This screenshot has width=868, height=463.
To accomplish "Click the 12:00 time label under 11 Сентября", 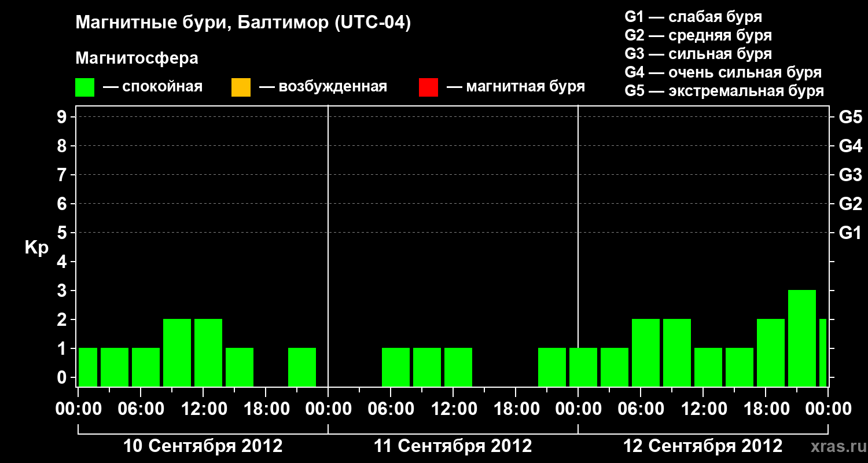I will 453,409.
